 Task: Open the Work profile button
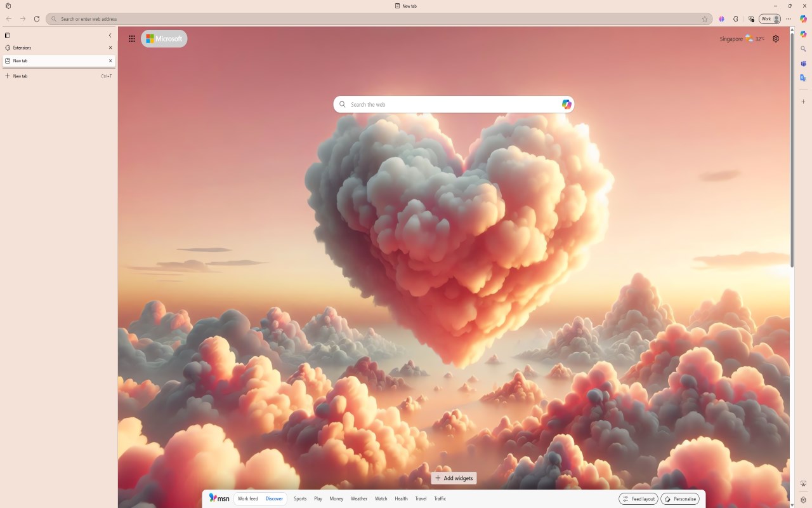click(770, 19)
